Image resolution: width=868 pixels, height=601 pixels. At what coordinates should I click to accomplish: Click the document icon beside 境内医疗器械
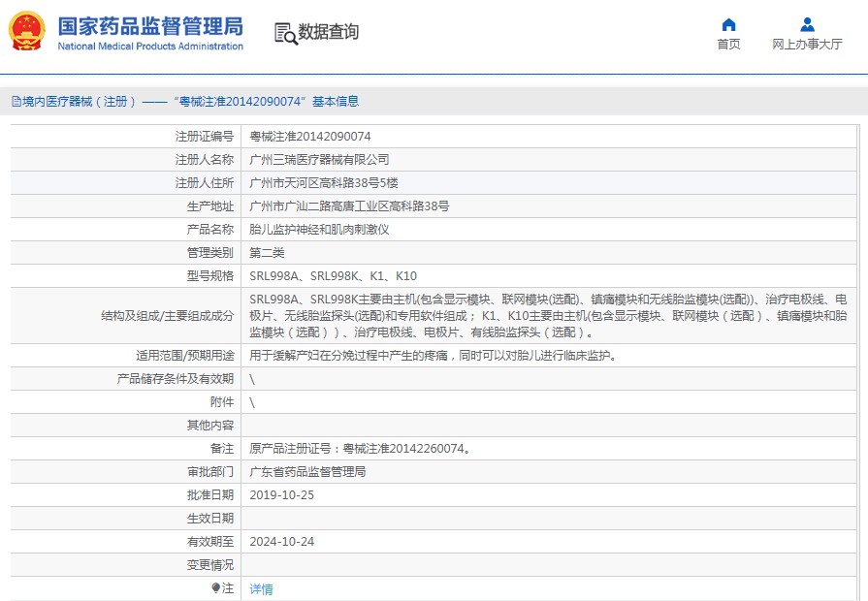tap(16, 101)
